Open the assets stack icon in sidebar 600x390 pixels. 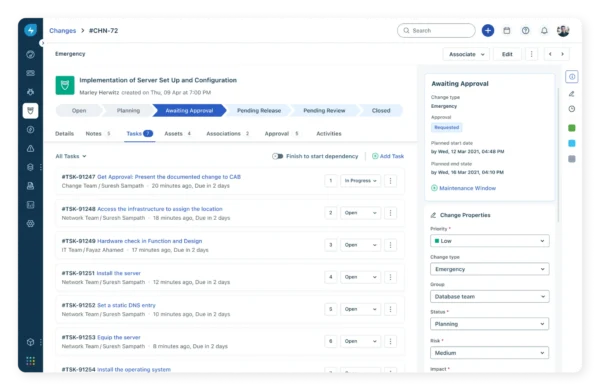coord(31,167)
